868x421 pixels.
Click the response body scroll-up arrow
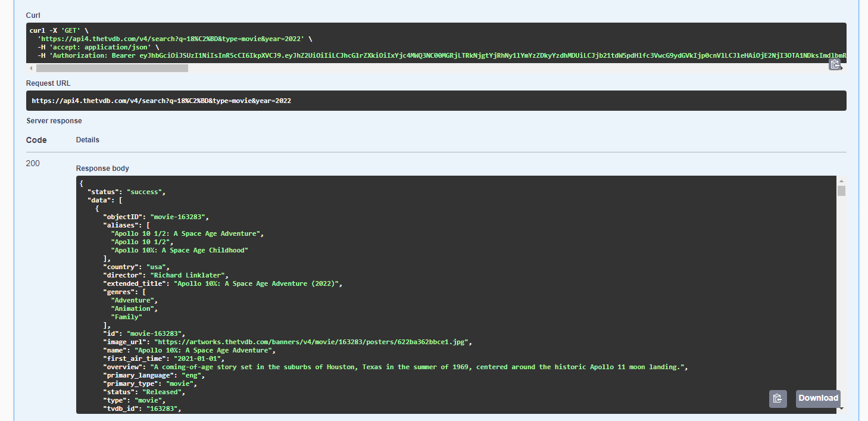[841, 180]
